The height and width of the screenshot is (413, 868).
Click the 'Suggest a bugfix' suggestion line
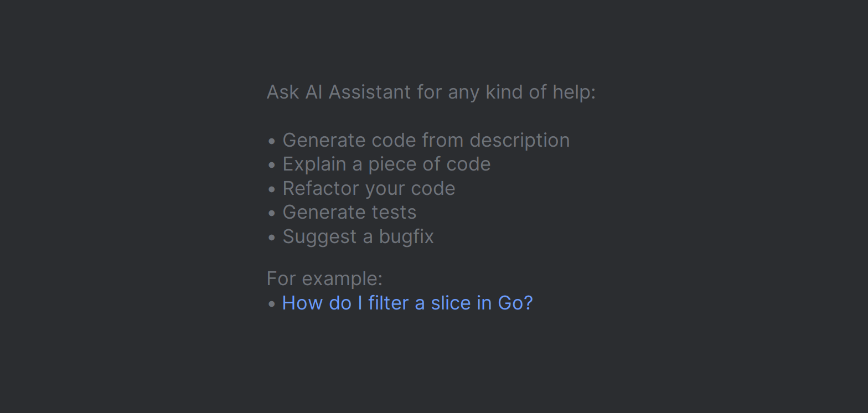[358, 237]
